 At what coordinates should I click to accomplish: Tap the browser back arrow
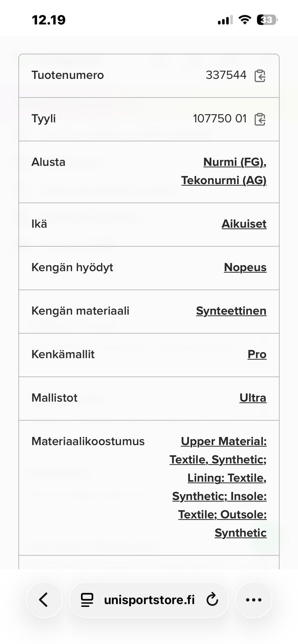point(44,600)
